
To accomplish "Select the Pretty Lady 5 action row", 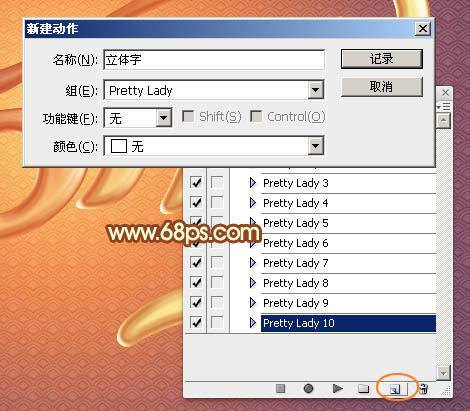I will click(348, 223).
